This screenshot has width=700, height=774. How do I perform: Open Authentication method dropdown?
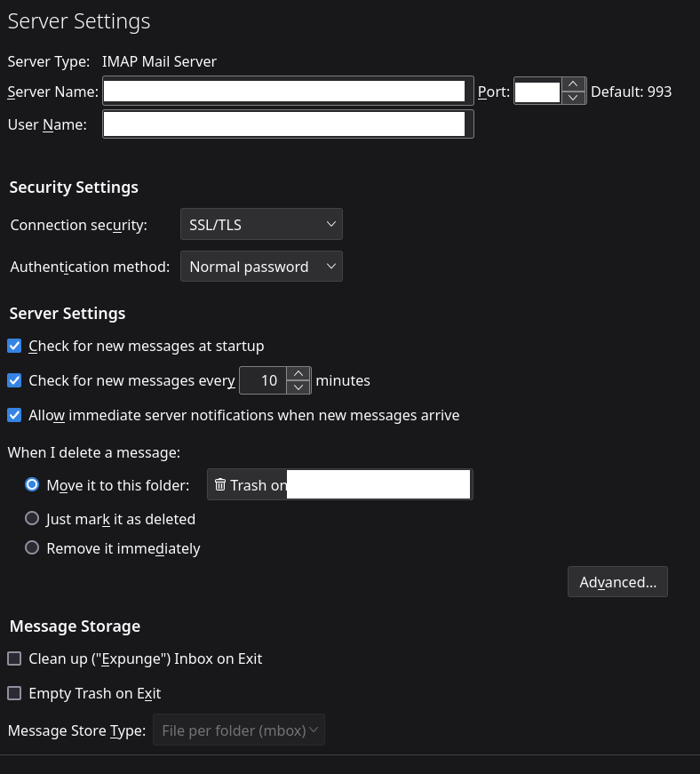[x=261, y=267]
